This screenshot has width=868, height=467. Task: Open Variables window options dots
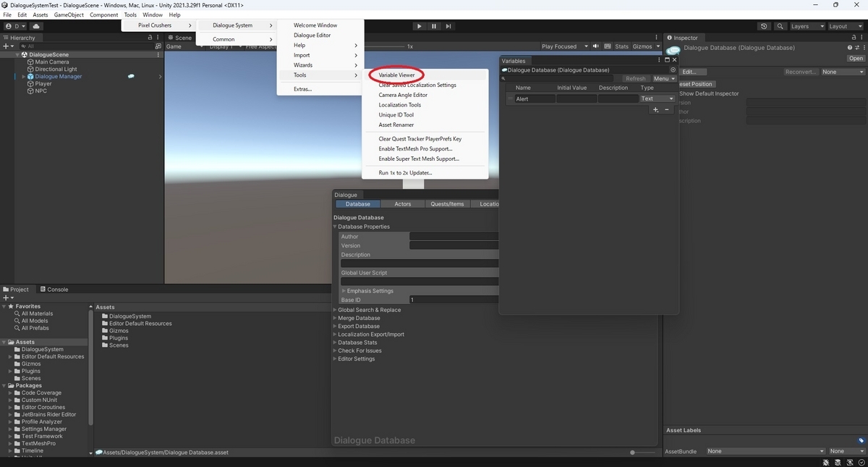[659, 60]
